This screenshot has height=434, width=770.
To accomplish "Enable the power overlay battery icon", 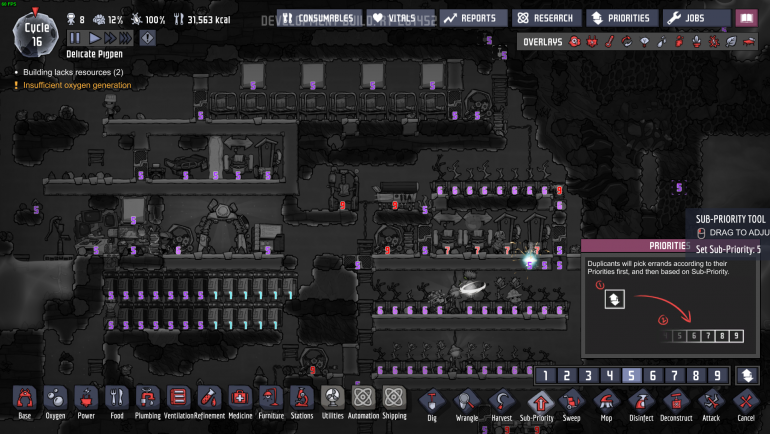I will pyautogui.click(x=592, y=42).
